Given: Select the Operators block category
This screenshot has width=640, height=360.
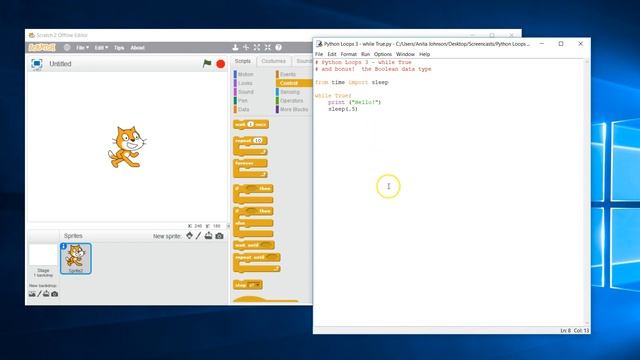Looking at the screenshot, I should (x=291, y=100).
